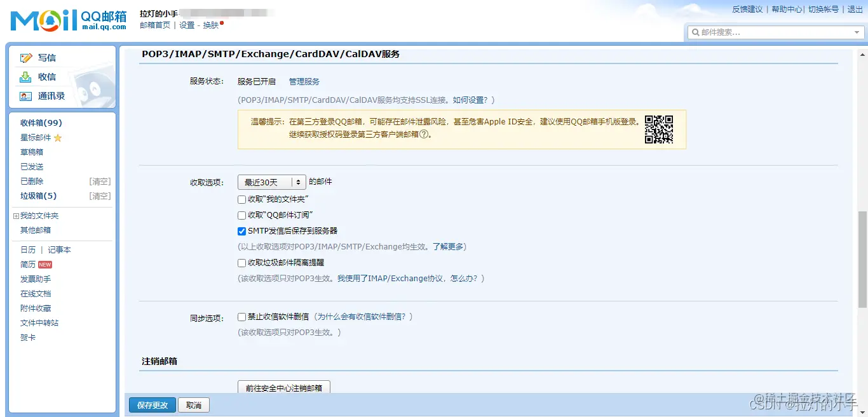Select the 写信 compose pencil icon
The height and width of the screenshot is (417, 868).
pyautogui.click(x=26, y=57)
